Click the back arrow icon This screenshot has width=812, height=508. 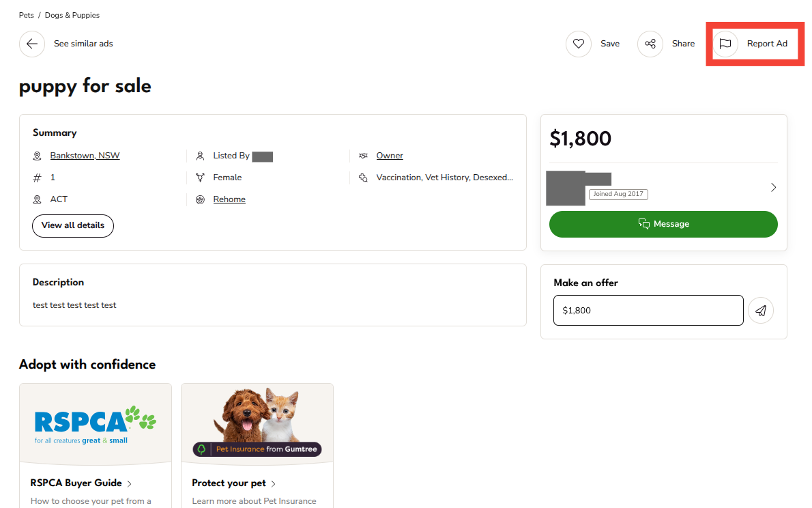tap(32, 44)
